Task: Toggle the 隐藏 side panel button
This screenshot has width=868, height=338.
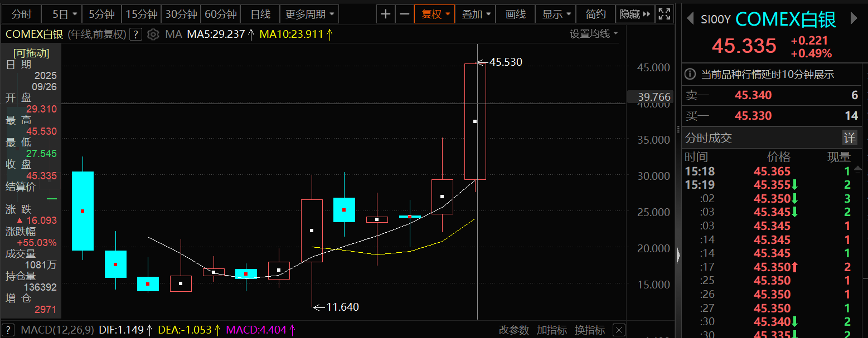Action: (x=634, y=14)
